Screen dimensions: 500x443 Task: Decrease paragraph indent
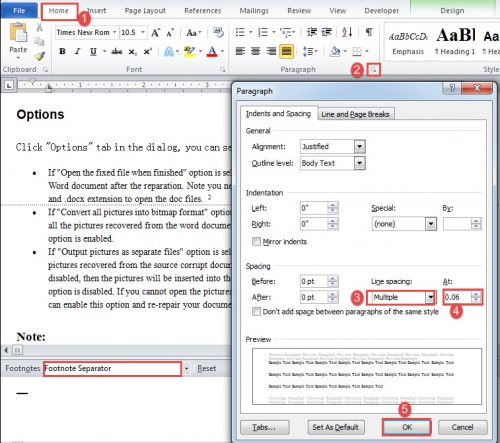click(312, 32)
